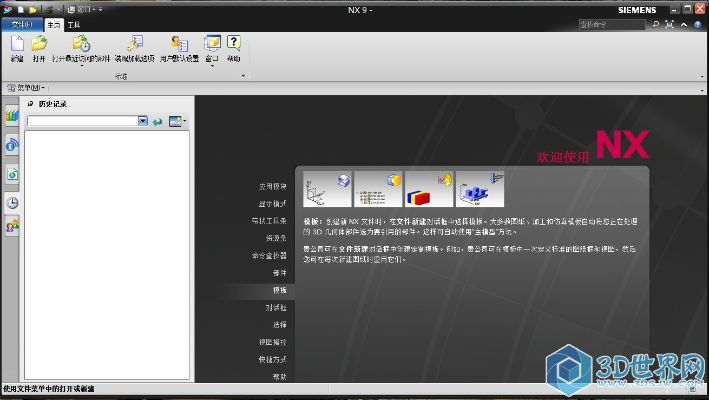Select 选择 in welcome page list
709x400 pixels.
coord(280,325)
